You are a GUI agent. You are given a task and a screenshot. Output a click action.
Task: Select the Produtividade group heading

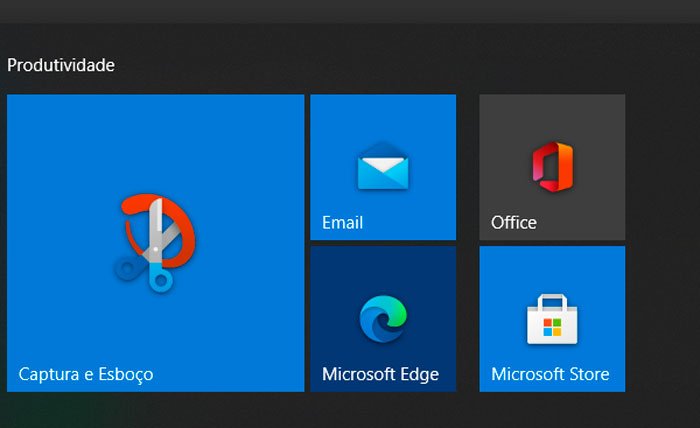click(61, 66)
